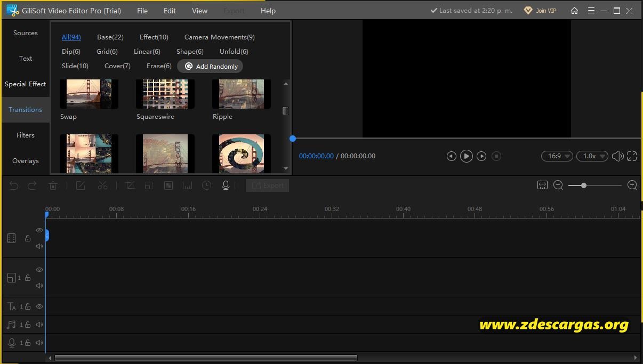This screenshot has height=364, width=643.
Task: Zoom in the timeline with plus magnifier
Action: (x=632, y=185)
